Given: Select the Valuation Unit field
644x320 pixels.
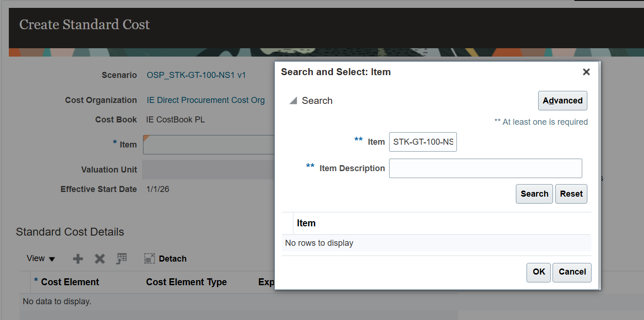Looking at the screenshot, I should coord(209,170).
